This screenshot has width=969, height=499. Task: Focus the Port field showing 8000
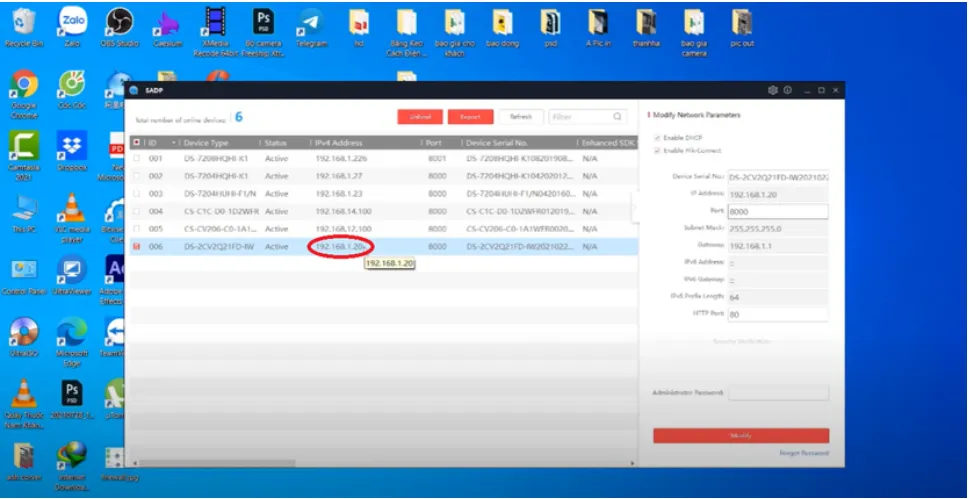click(777, 211)
